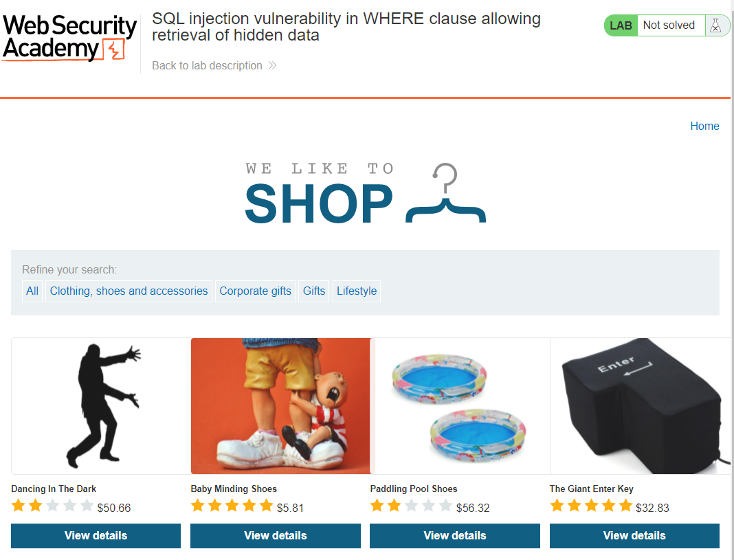Click the Web Security Academy logo

69,38
